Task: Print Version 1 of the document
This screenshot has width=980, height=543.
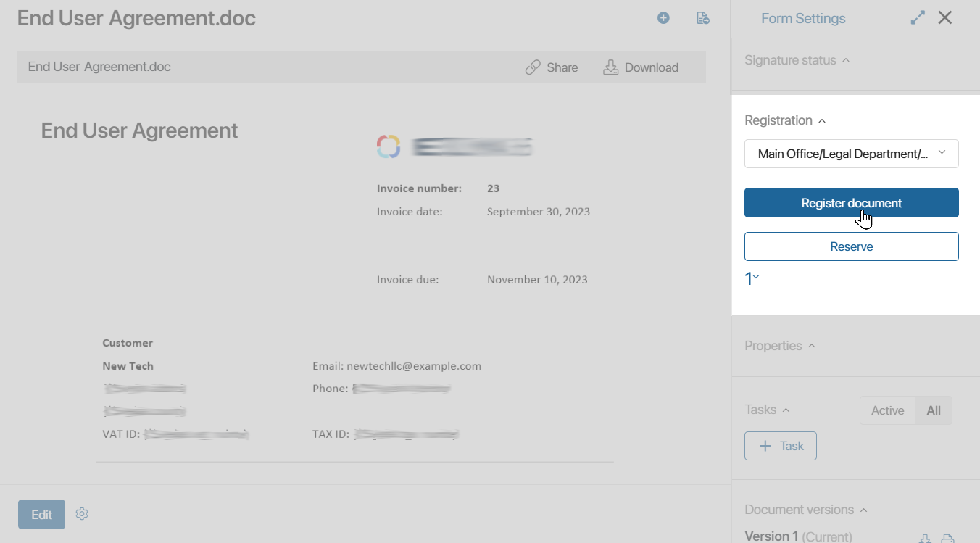Action: pos(947,538)
